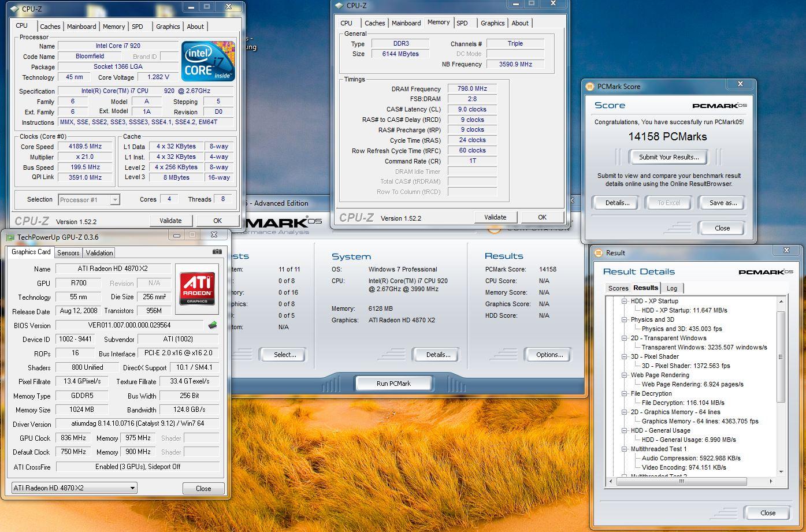Collapse the File Decryption tree node
The width and height of the screenshot is (806, 532).
[x=625, y=393]
